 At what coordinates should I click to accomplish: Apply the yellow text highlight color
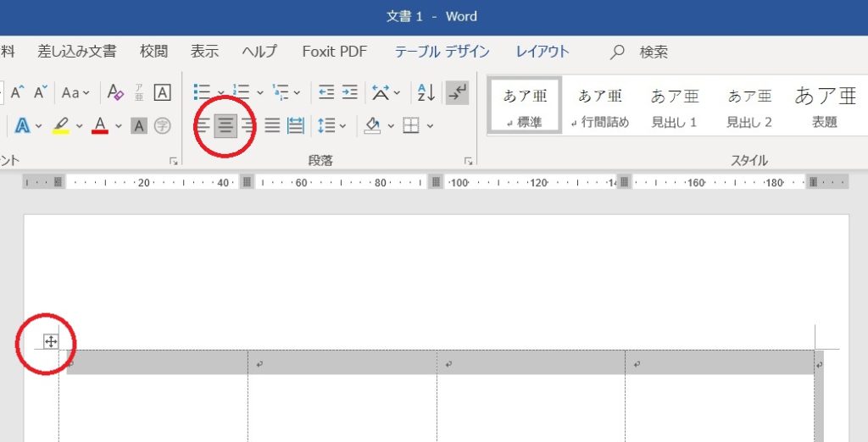[61, 126]
